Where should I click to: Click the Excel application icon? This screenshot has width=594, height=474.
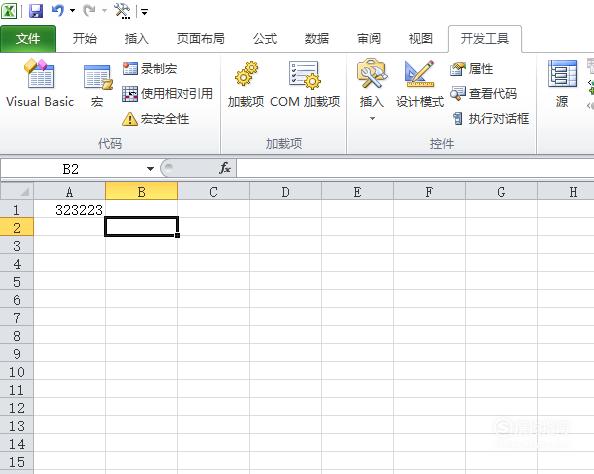click(x=8, y=11)
